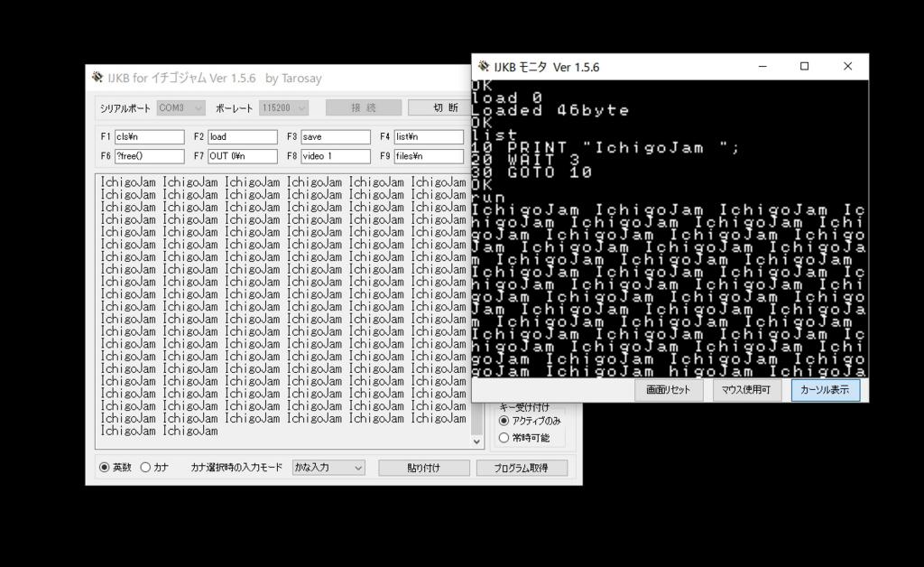Maximize the IJKB monitor window
Image resolution: width=924 pixels, height=567 pixels.
(x=804, y=67)
